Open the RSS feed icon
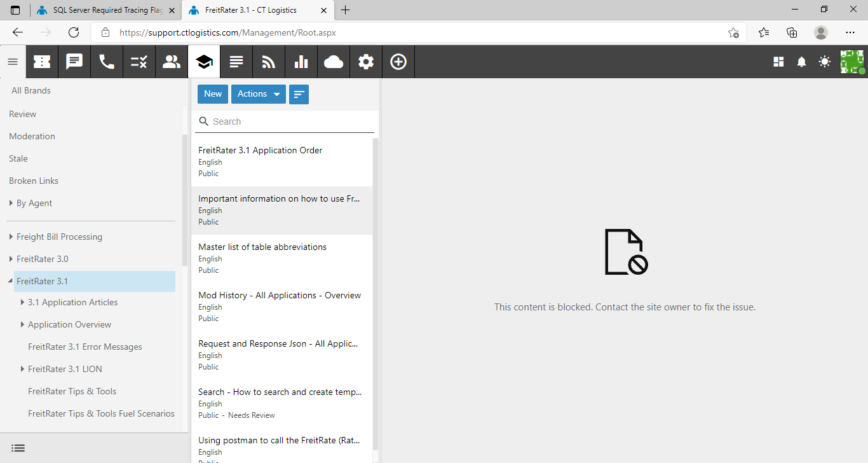868x463 pixels. tap(269, 62)
